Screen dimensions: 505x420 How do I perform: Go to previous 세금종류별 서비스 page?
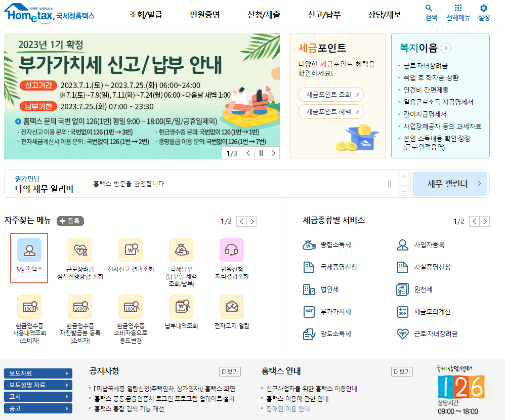475,221
